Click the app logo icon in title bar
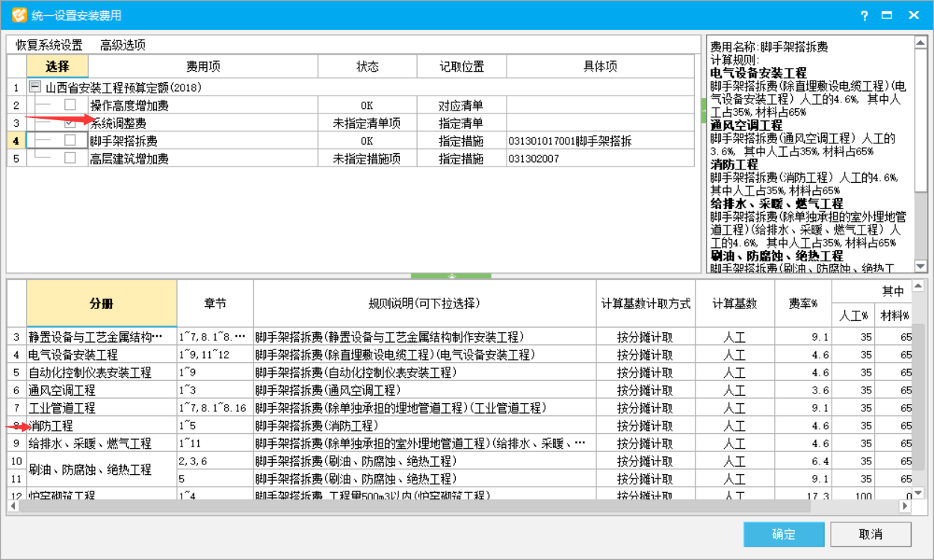Screen dimensions: 934x560 coord(19,15)
